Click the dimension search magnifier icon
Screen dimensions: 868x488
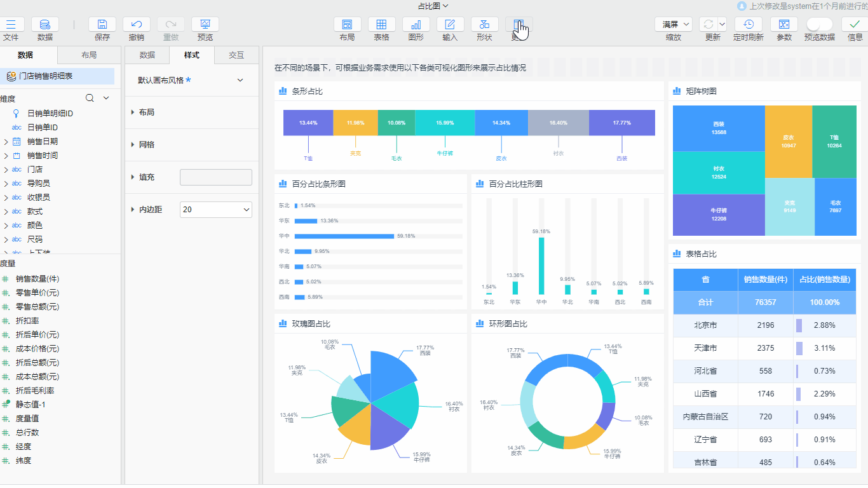pyautogui.click(x=90, y=98)
